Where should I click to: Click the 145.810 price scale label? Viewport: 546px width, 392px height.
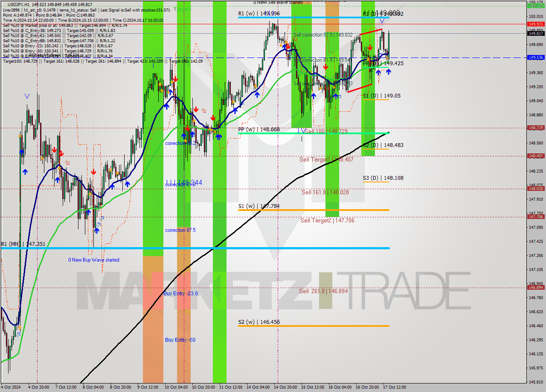536,382
